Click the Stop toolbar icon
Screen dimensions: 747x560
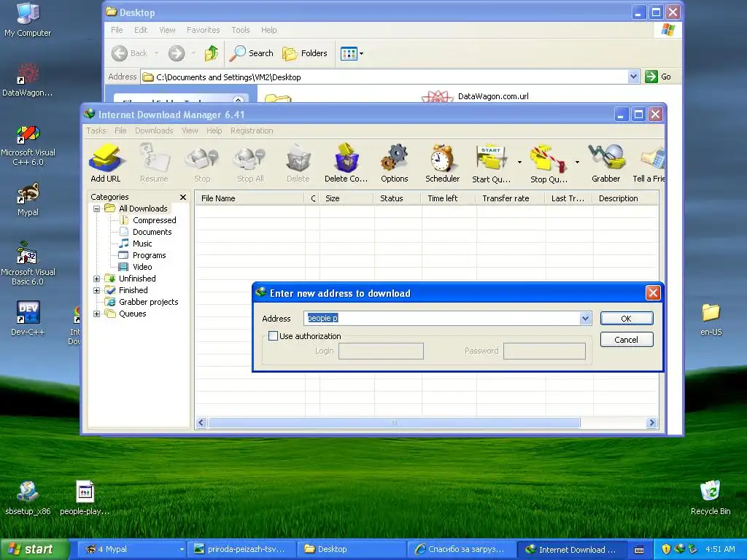(x=202, y=163)
